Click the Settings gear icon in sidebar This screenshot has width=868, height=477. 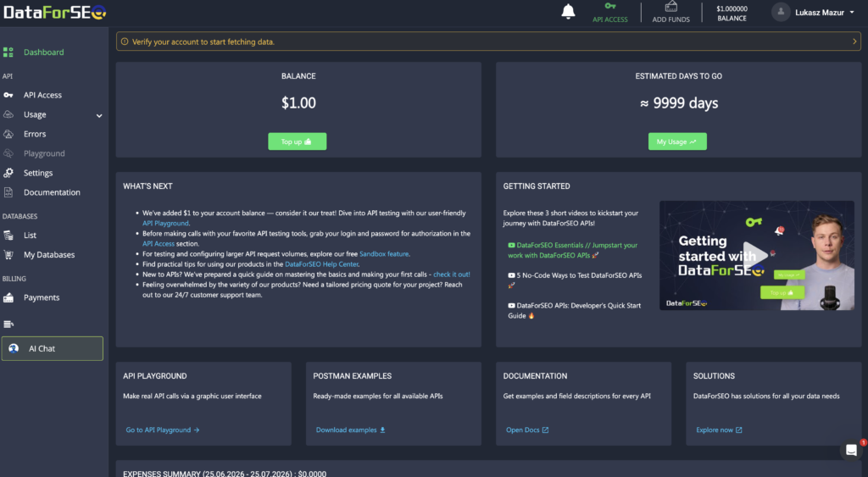tap(8, 173)
